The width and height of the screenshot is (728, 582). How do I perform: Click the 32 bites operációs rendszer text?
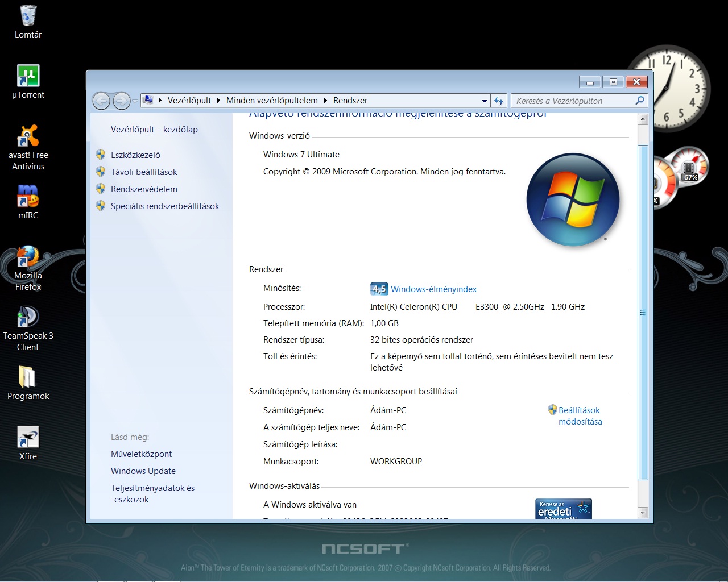[421, 340]
